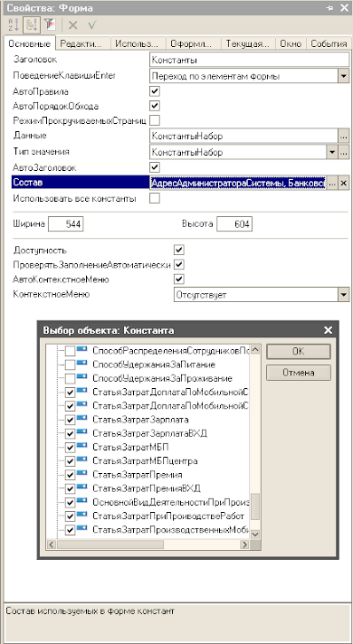Open the ПоведениеКлавишиEnter dropdown
Image resolution: width=353 pixels, height=644 pixels.
(344, 76)
